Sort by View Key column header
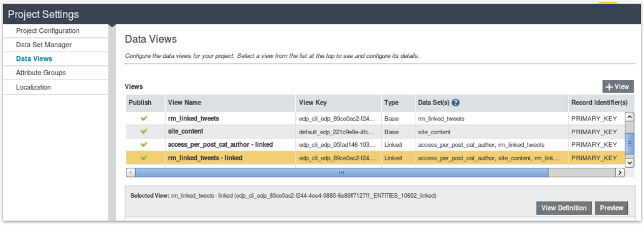 338,103
